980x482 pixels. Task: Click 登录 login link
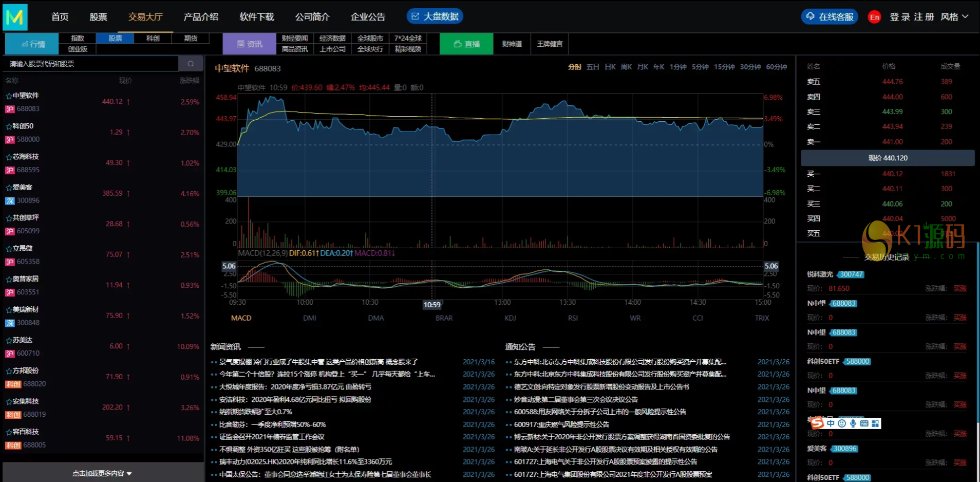tap(900, 17)
